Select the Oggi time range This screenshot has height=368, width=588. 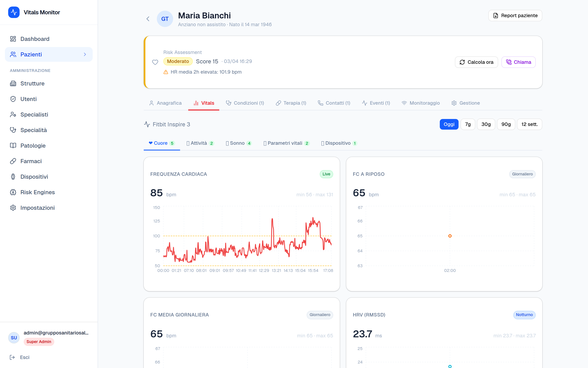449,124
